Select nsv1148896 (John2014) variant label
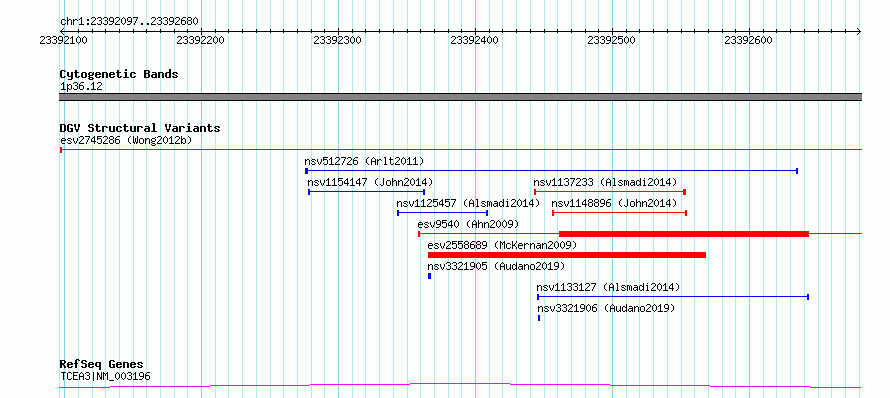The width and height of the screenshot is (890, 398). click(614, 203)
